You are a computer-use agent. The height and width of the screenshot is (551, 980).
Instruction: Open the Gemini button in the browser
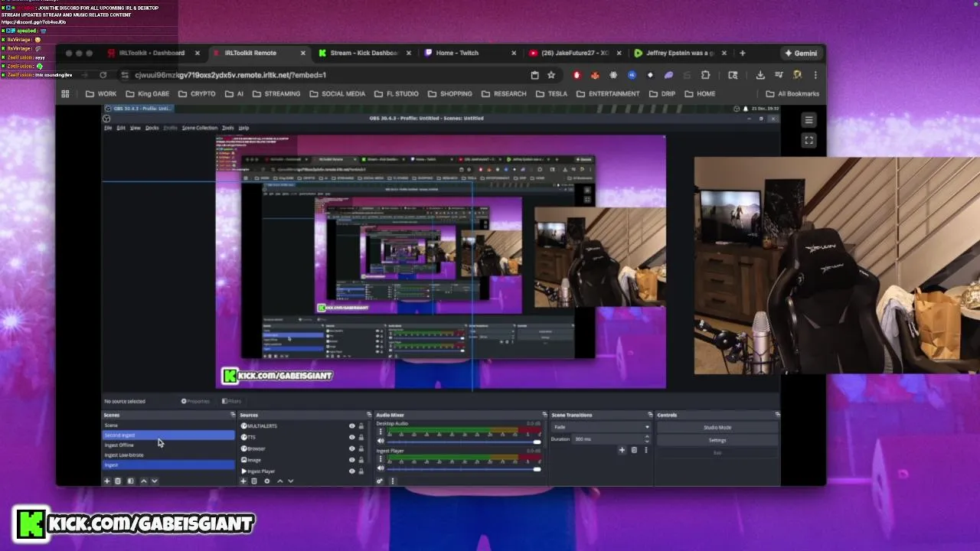(801, 53)
